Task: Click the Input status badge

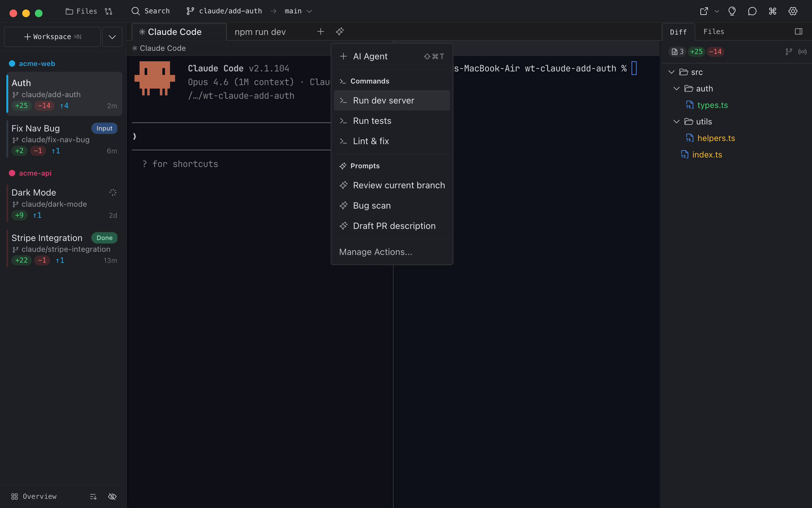Action: click(x=104, y=128)
